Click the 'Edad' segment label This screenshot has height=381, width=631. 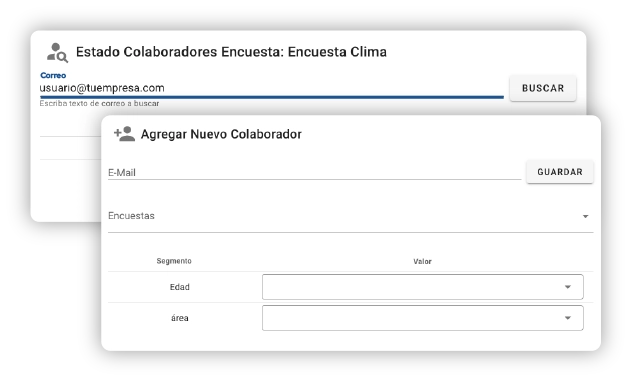click(179, 287)
